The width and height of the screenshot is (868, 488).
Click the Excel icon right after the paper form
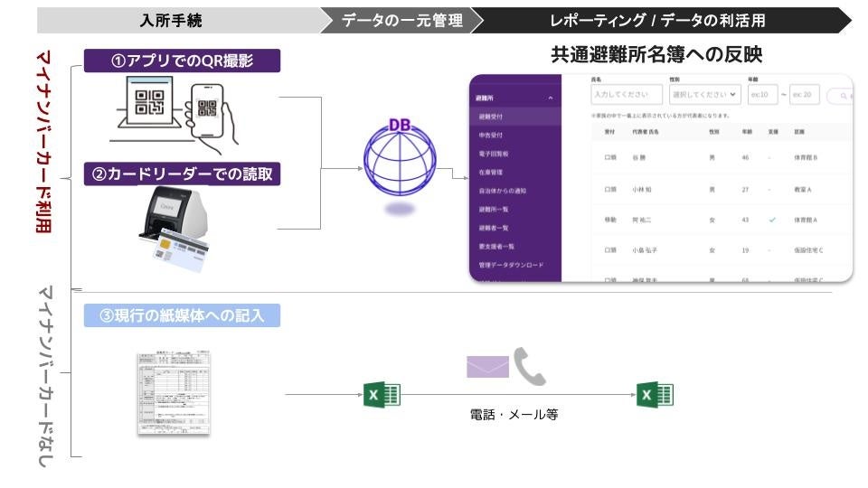point(382,395)
